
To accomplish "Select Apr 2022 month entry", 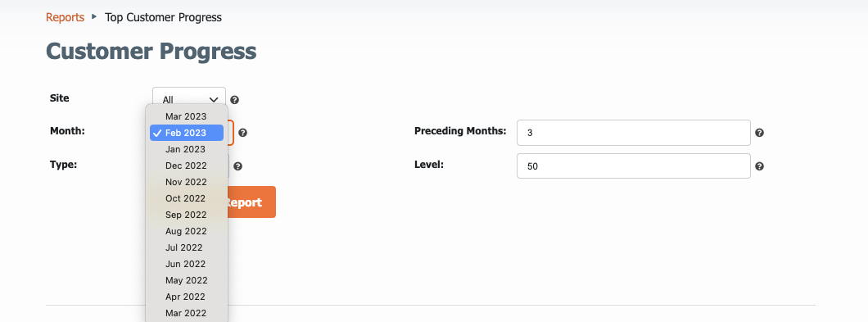I will point(187,297).
